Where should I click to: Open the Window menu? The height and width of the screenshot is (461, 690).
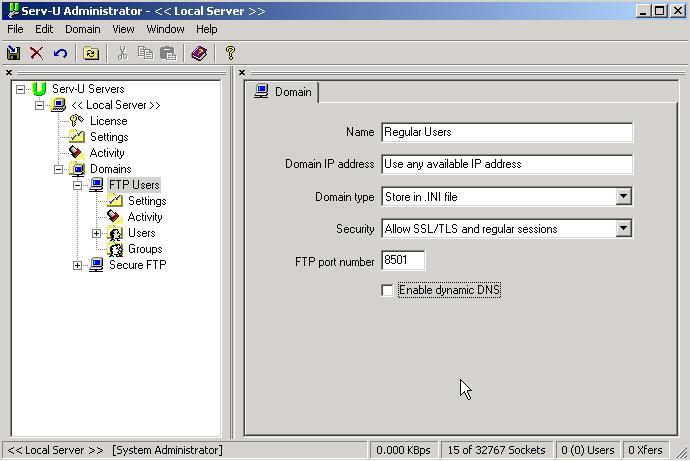click(165, 29)
